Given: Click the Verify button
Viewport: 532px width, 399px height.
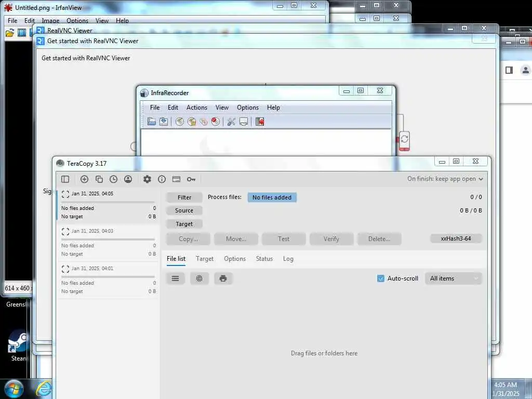Looking at the screenshot, I should point(331,239).
